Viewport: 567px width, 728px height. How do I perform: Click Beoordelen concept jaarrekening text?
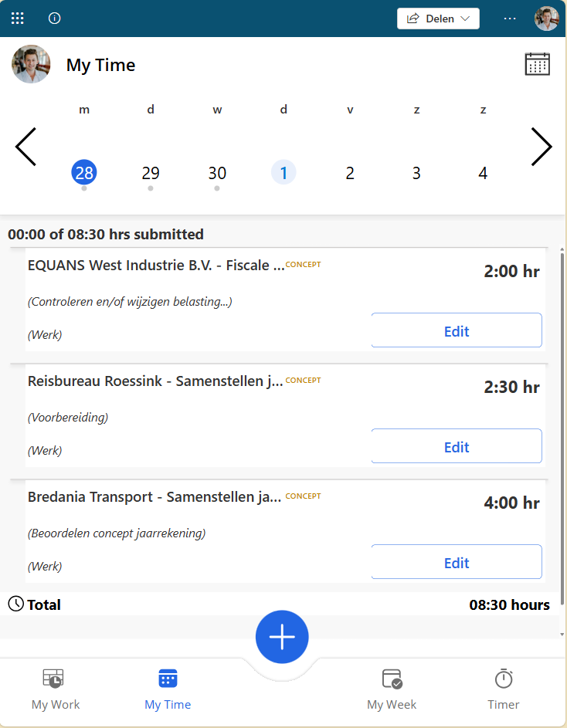click(x=117, y=533)
